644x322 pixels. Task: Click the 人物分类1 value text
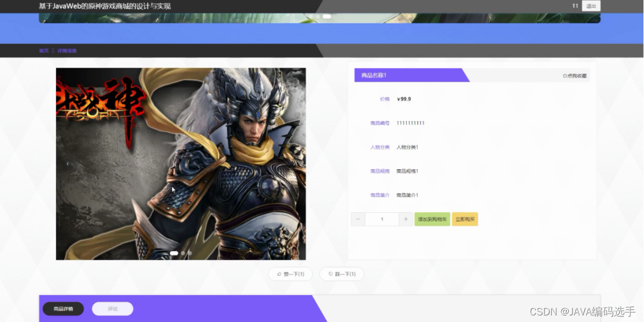click(x=407, y=147)
